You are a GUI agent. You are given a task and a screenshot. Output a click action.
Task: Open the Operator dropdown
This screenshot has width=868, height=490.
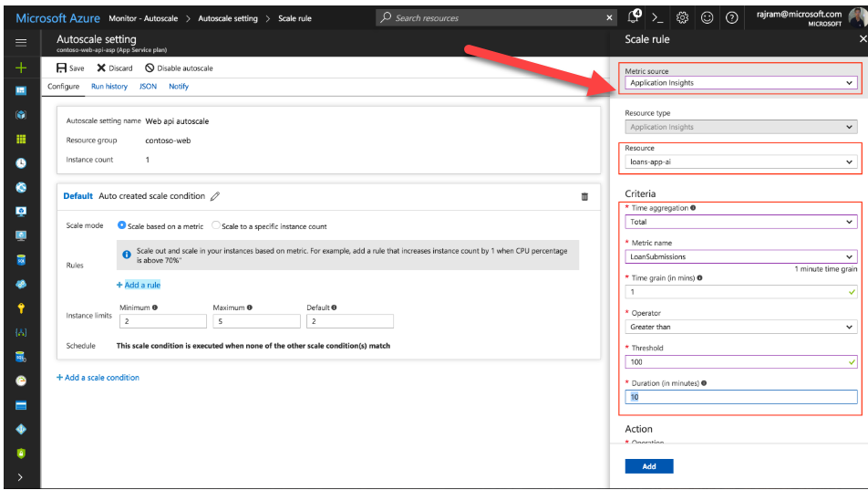point(740,327)
